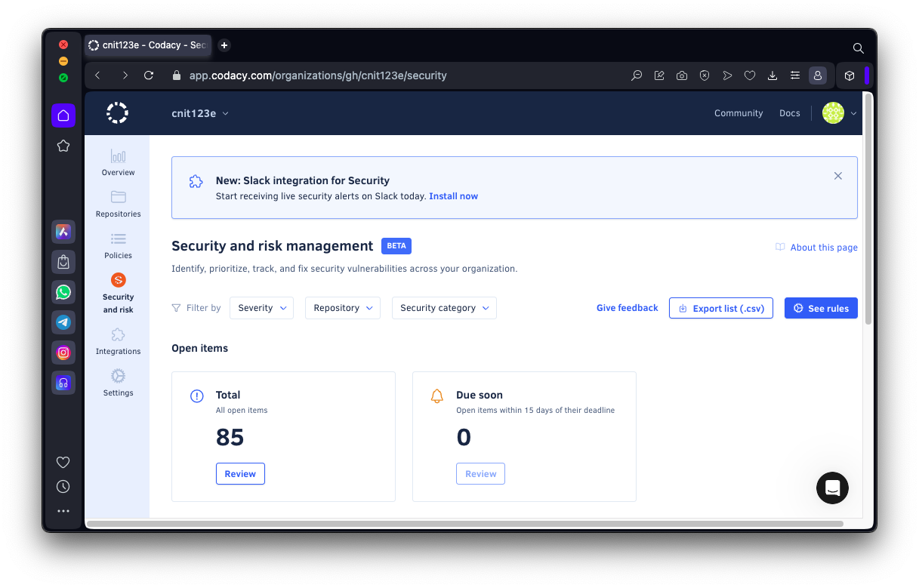Open Instagram in the Opera sidebar
Viewport: 919px width, 588px height.
(x=63, y=352)
